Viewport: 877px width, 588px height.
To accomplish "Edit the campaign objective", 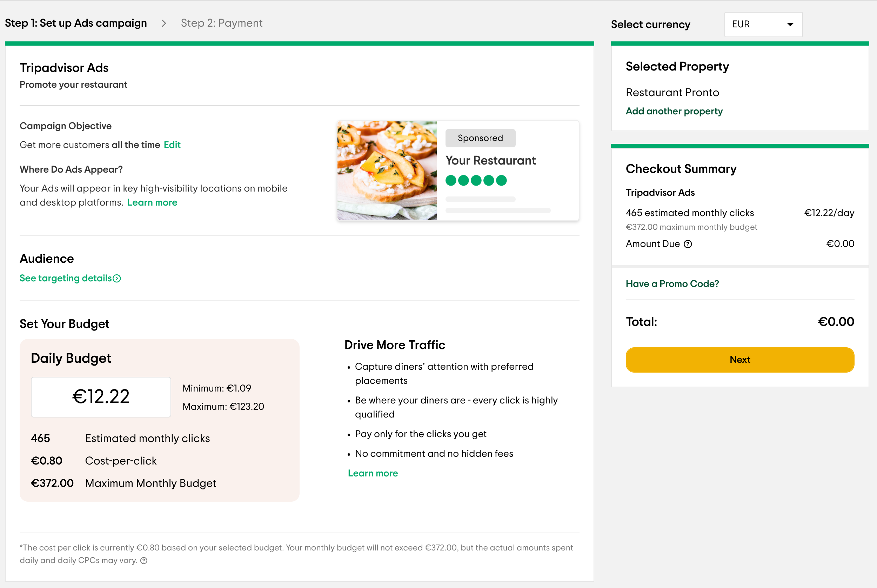I will pyautogui.click(x=172, y=145).
